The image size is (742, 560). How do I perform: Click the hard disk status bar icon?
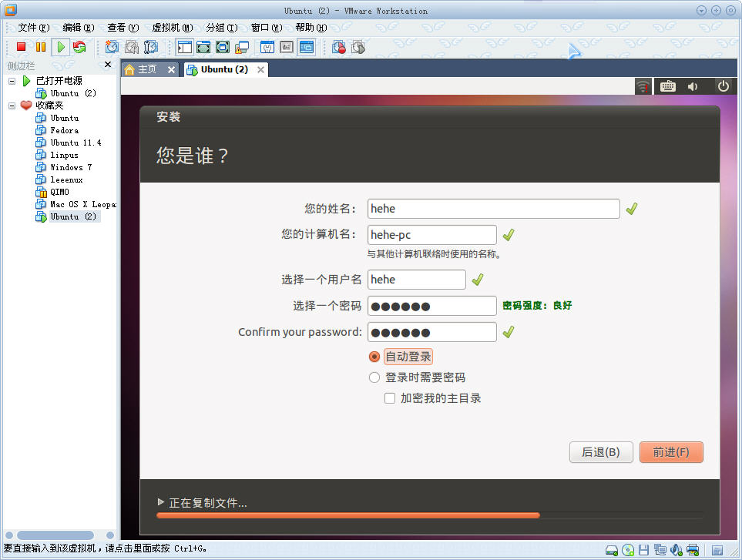click(x=612, y=550)
